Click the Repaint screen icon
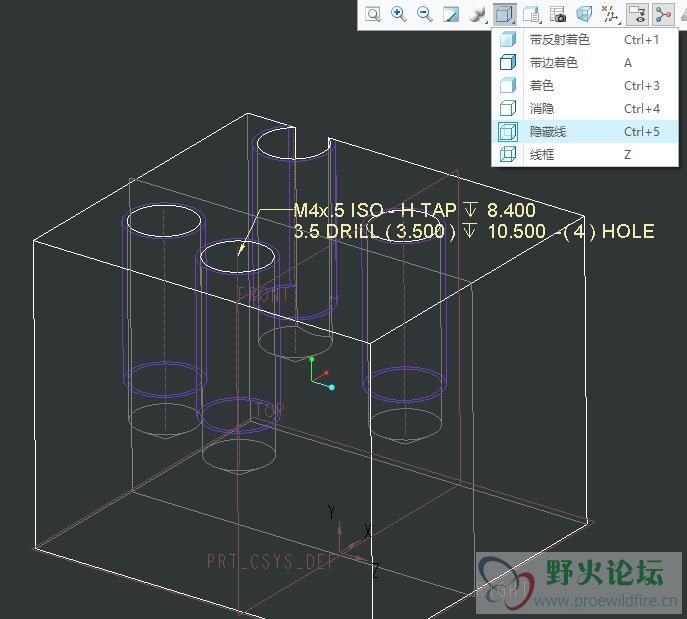Image resolution: width=687 pixels, height=619 pixels. tap(451, 14)
